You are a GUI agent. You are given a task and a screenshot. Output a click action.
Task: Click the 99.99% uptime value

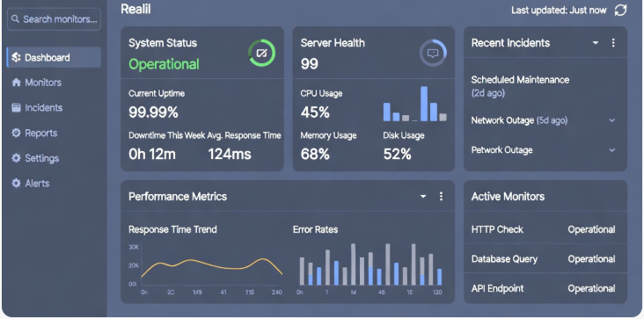tap(153, 112)
